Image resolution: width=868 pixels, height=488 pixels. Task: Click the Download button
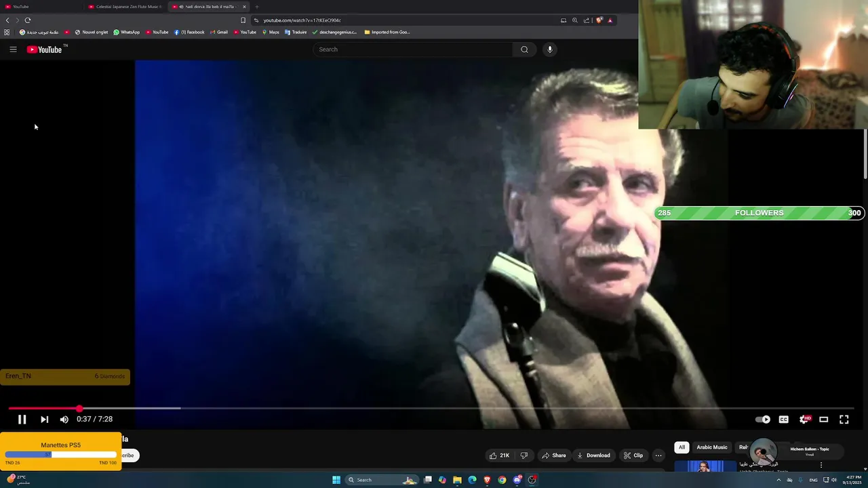click(593, 455)
